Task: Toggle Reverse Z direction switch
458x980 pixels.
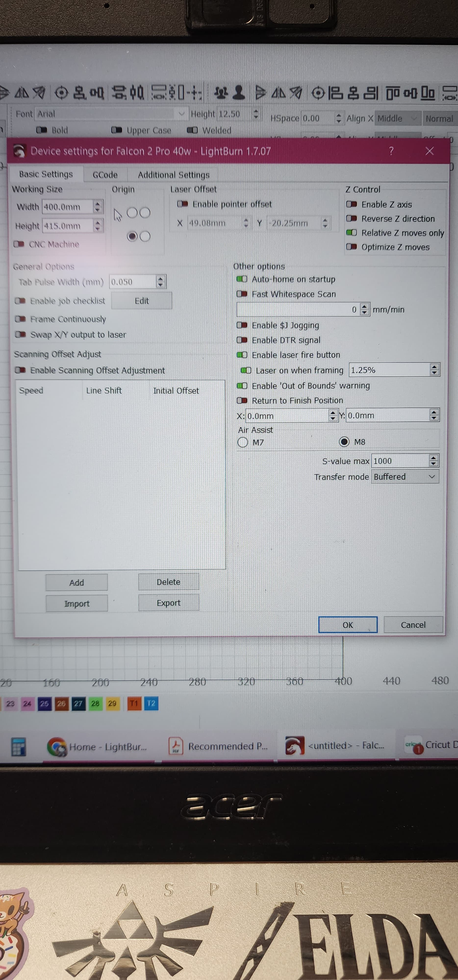Action: 351,218
